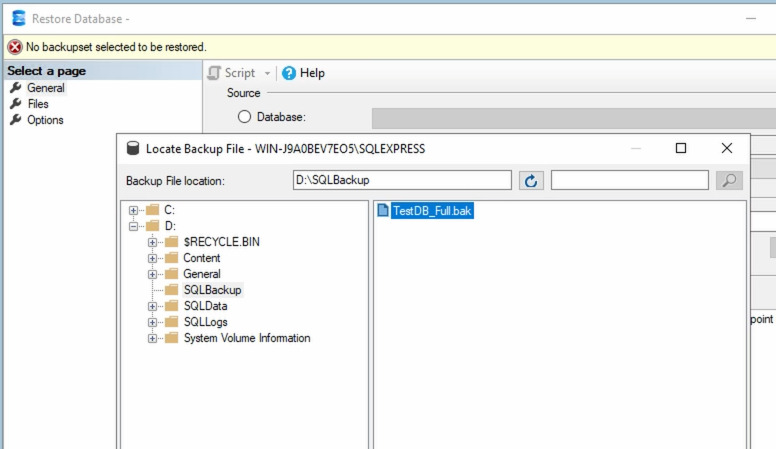Viewport: 776px width, 449px height.
Task: Expand the SQLData folder node
Action: (x=152, y=306)
